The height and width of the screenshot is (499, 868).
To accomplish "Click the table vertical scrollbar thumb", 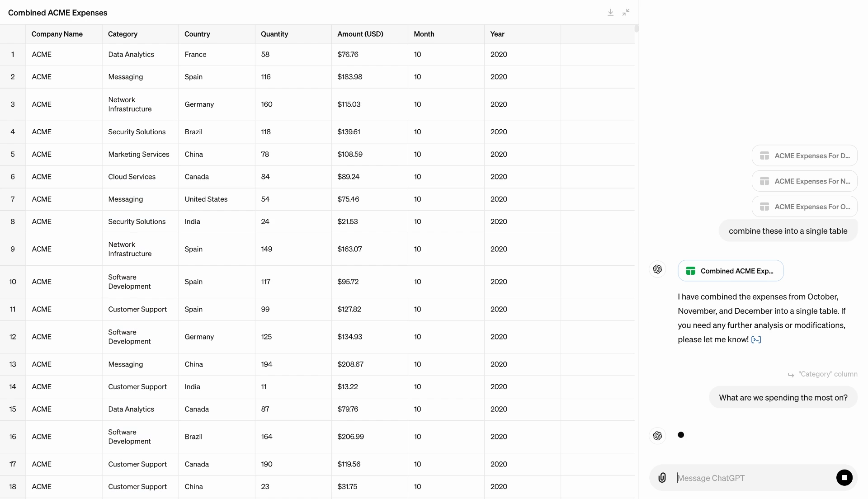I will [x=637, y=29].
